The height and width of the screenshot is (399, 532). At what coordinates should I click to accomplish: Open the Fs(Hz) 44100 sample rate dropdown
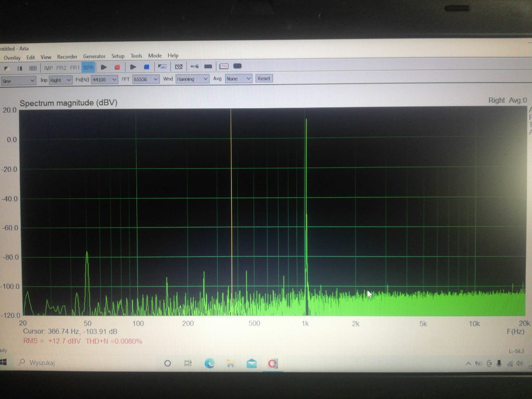[104, 80]
